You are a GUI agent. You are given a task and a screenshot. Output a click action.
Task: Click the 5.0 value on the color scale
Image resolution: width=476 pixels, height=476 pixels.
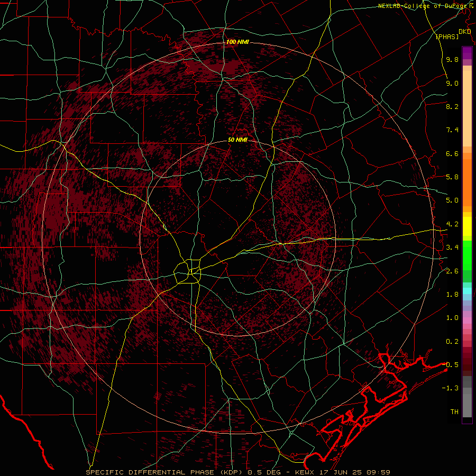pos(452,200)
